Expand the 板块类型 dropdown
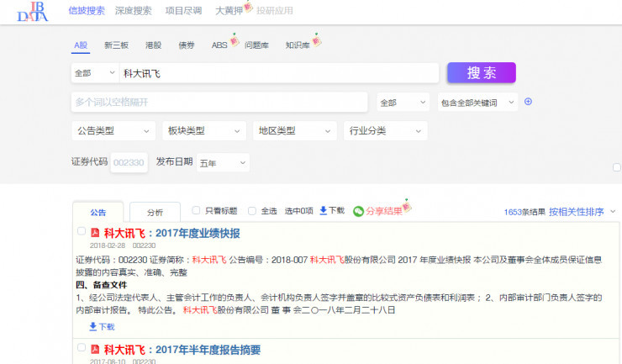Viewport: 622px width, 364px height. point(204,131)
